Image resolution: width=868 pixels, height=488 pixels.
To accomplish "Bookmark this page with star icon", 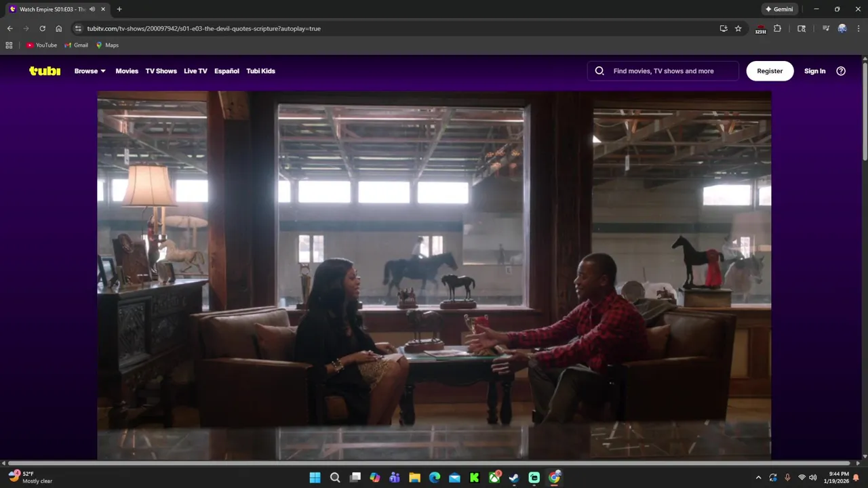I will point(738,28).
